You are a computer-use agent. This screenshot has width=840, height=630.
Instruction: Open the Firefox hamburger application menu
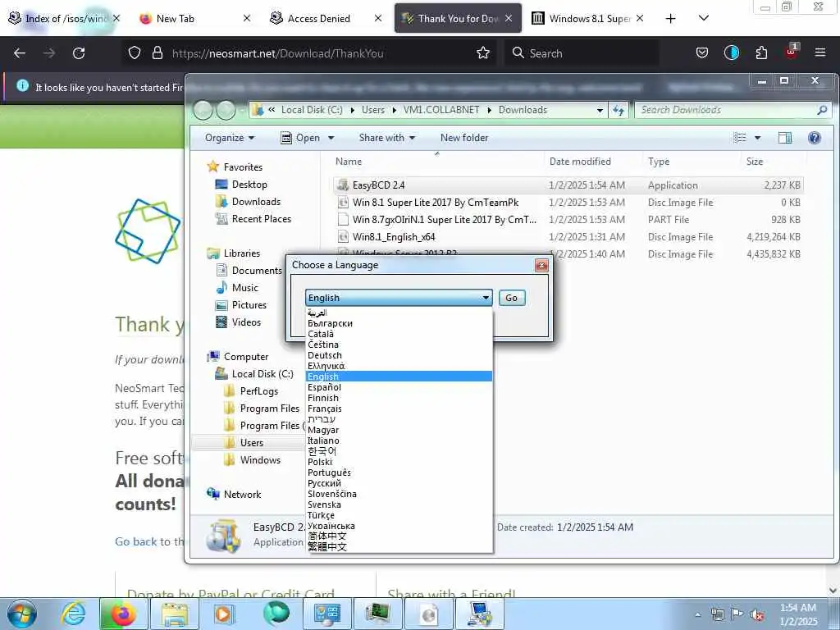tap(819, 52)
